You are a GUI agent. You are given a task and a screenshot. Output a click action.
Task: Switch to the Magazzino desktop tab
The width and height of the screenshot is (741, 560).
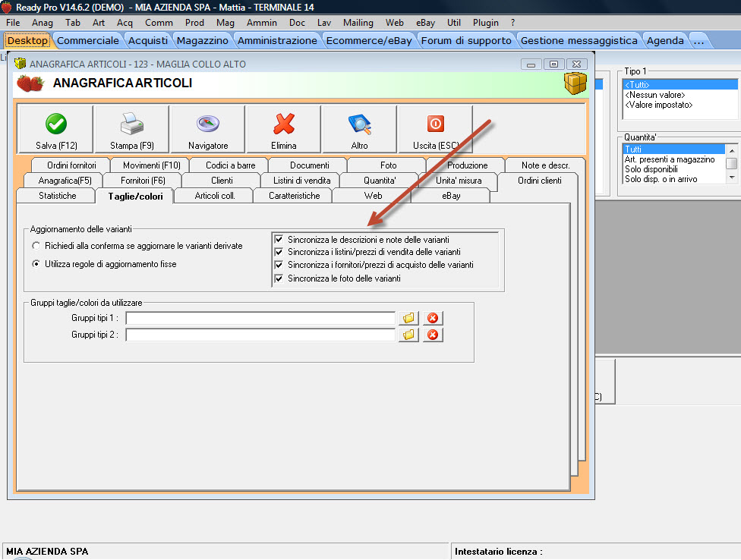click(202, 41)
